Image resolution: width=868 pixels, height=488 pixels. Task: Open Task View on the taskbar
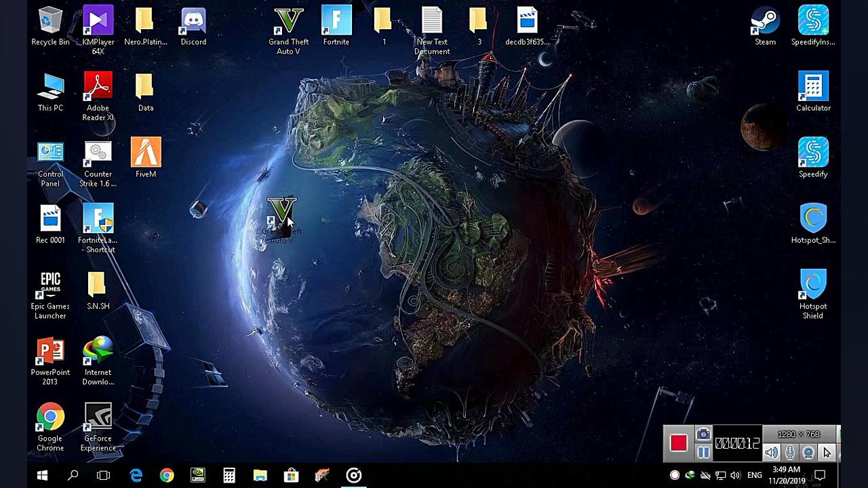(x=103, y=476)
